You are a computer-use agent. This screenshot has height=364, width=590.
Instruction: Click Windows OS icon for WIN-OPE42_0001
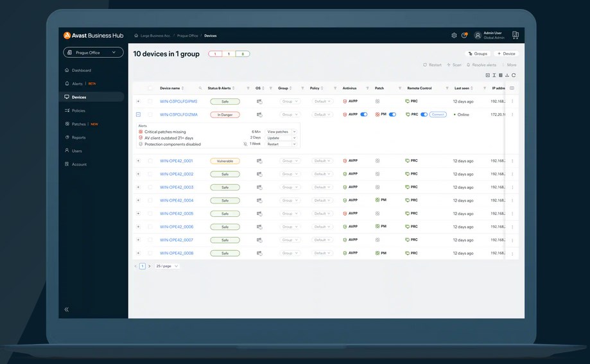259,160
